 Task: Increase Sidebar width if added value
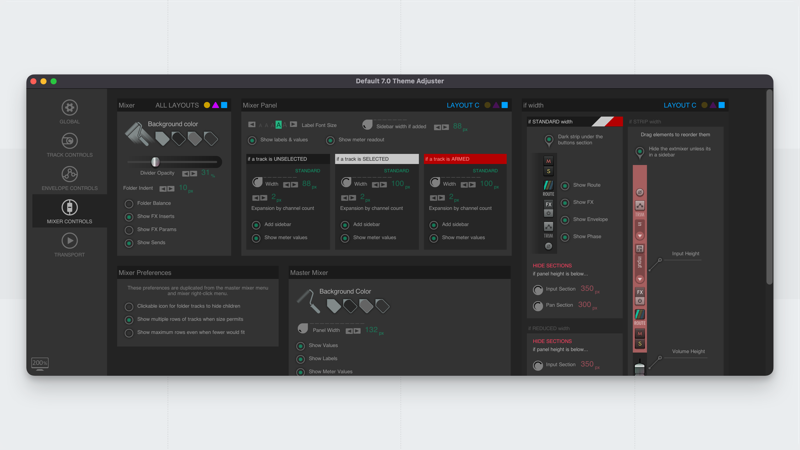(445, 127)
